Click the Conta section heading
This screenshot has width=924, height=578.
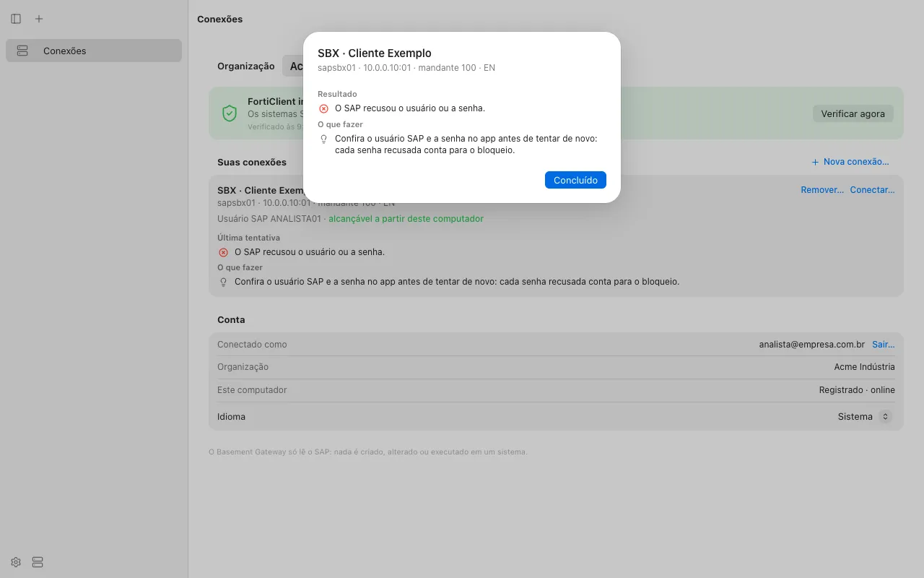point(231,320)
